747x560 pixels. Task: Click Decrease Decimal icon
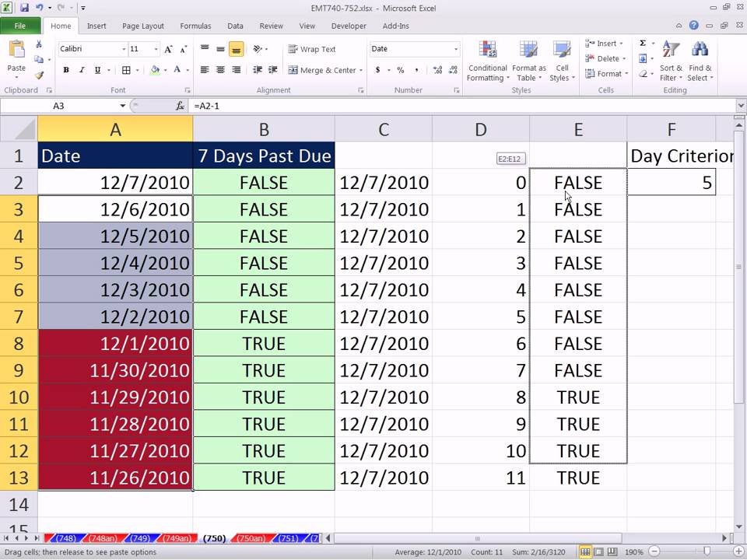tap(453, 70)
